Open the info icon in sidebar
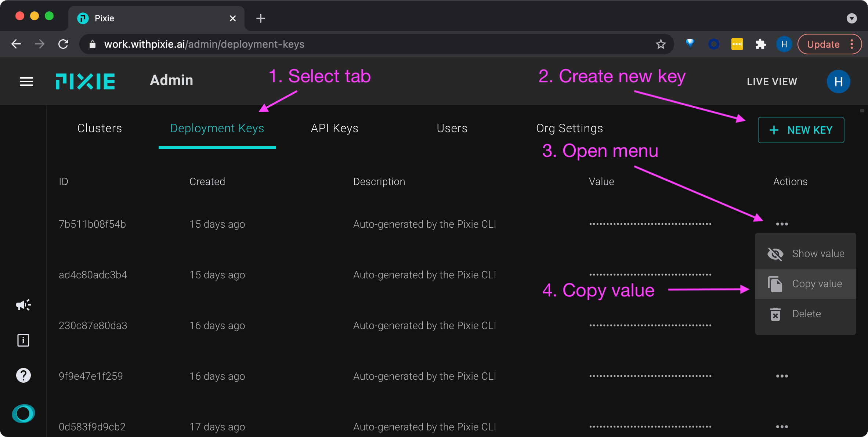This screenshot has width=868, height=437. pos(23,340)
